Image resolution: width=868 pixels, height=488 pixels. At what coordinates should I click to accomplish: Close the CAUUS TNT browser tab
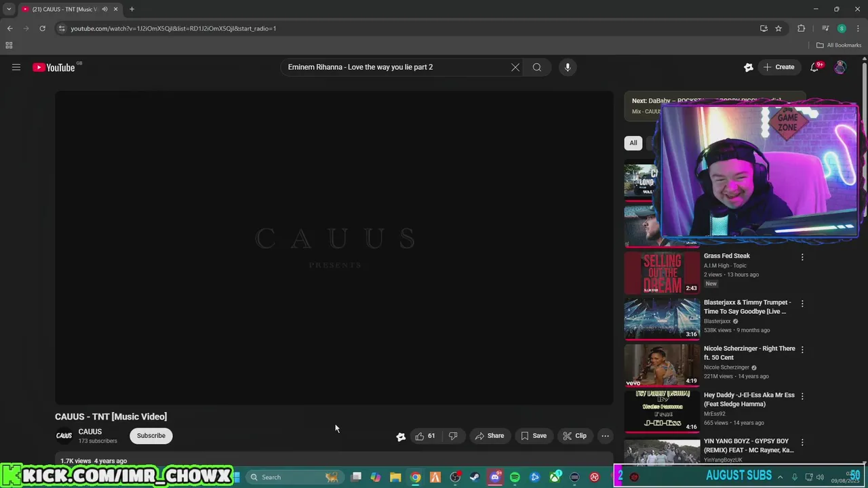coord(115,9)
